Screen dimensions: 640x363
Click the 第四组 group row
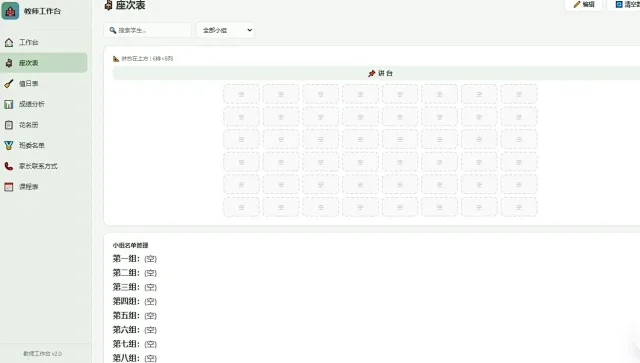[x=135, y=301]
